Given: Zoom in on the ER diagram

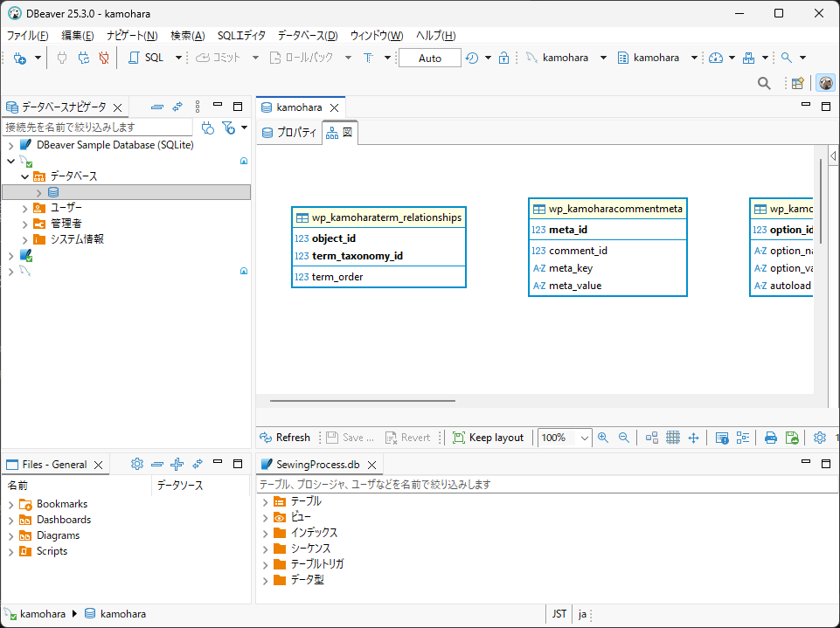Looking at the screenshot, I should tap(603, 438).
